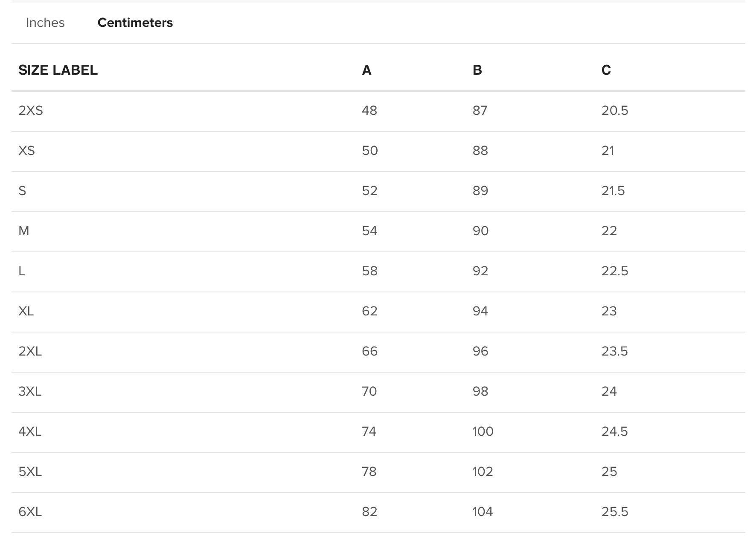This screenshot has width=756, height=560.
Task: Click the SIZE LABEL column header
Action: click(x=58, y=70)
